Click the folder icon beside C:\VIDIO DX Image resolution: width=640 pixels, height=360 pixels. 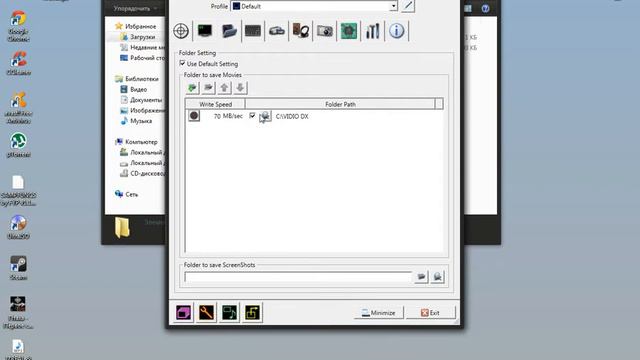tap(265, 116)
